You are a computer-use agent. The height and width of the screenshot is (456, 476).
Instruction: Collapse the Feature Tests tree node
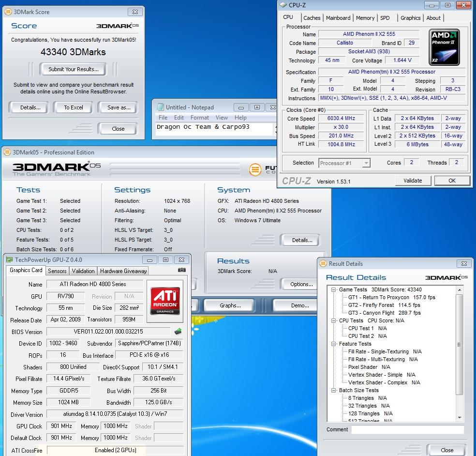[334, 344]
